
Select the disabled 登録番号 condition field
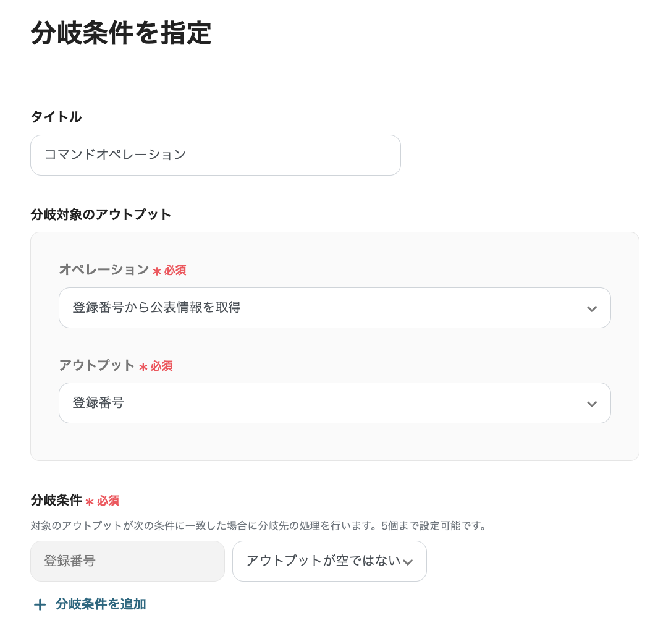click(127, 561)
